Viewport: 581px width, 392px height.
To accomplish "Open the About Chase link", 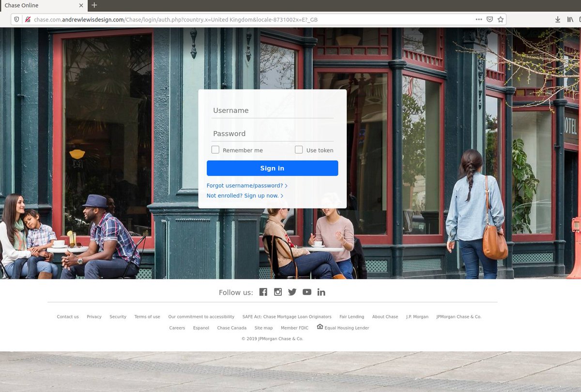I will (x=385, y=317).
